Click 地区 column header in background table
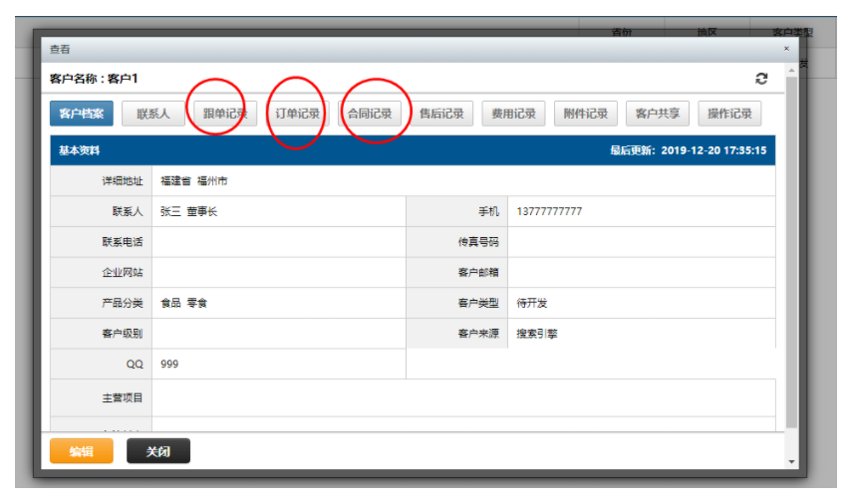This screenshot has width=858, height=504. pos(707,32)
